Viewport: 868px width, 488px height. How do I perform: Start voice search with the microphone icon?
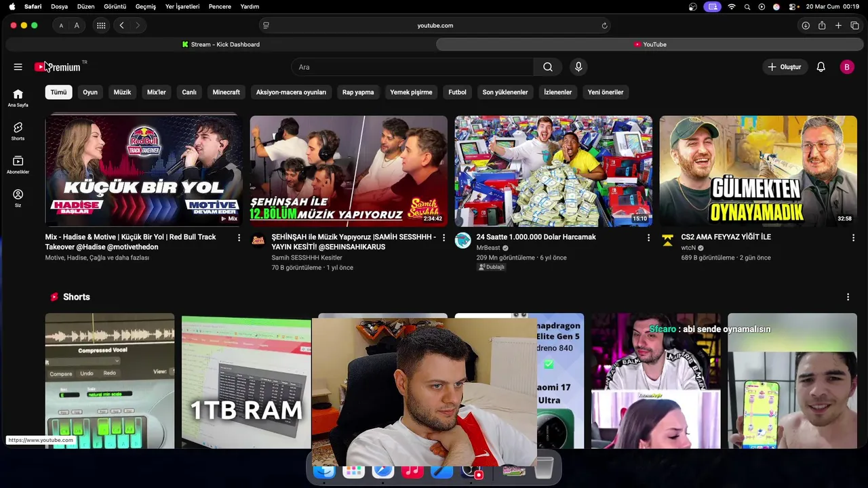(578, 67)
